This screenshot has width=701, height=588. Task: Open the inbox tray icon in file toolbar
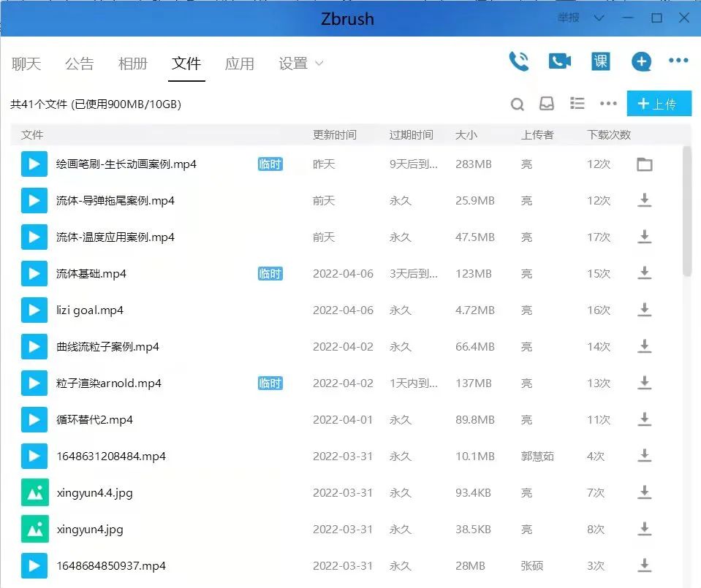tap(547, 104)
